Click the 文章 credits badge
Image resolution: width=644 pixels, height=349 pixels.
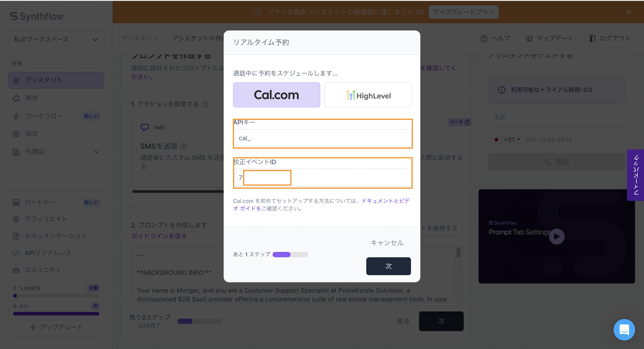[x=93, y=288]
